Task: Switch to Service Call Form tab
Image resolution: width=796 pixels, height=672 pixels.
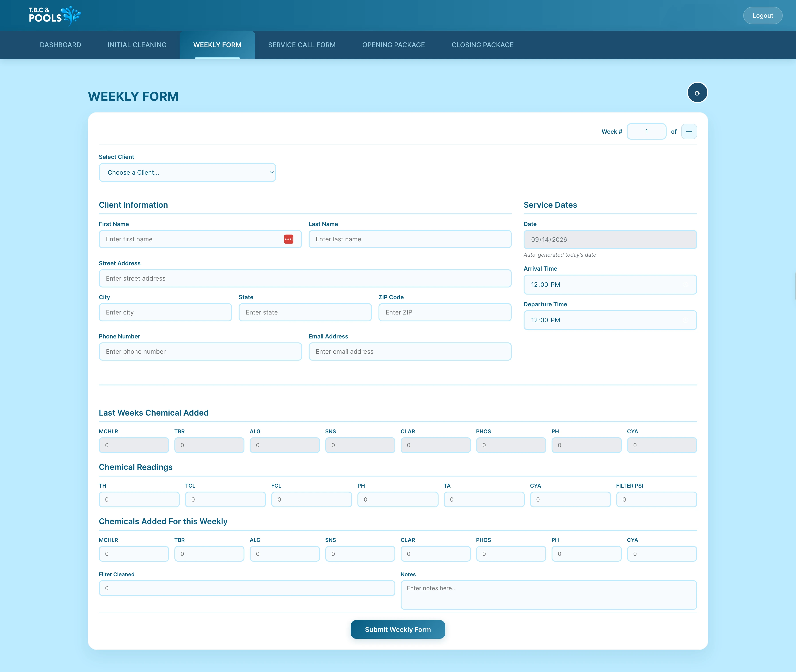Action: click(x=302, y=45)
